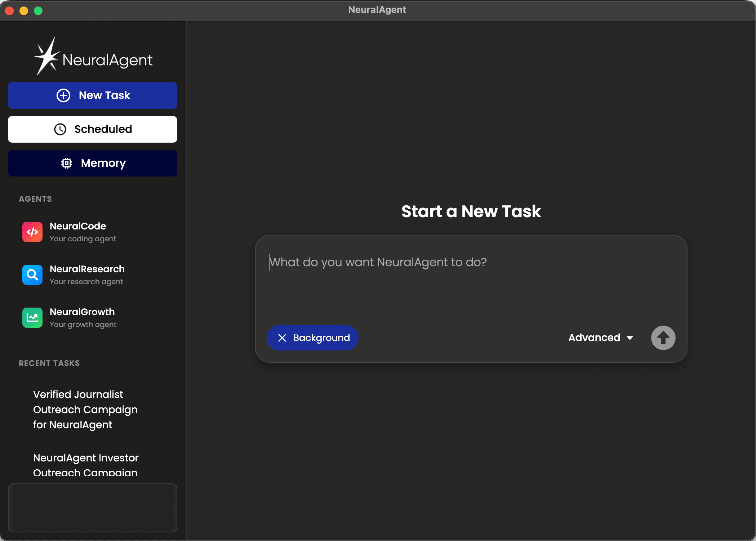Image resolution: width=756 pixels, height=541 pixels.
Task: Select the NeuralGrowth growth agent icon
Action: coord(32,318)
